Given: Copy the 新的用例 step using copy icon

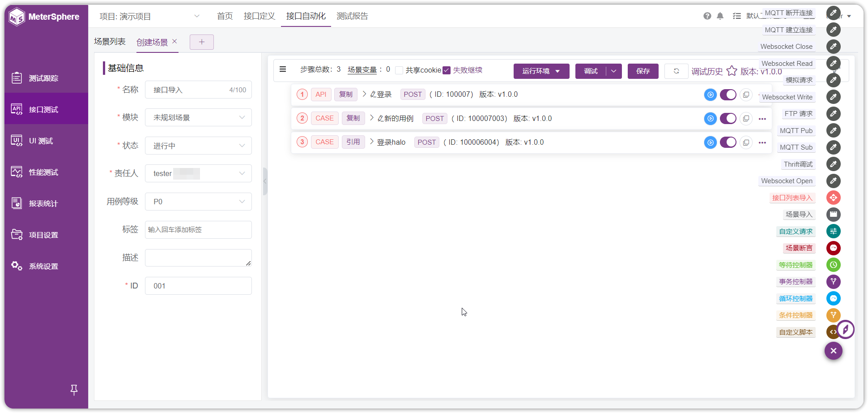Looking at the screenshot, I should 746,119.
